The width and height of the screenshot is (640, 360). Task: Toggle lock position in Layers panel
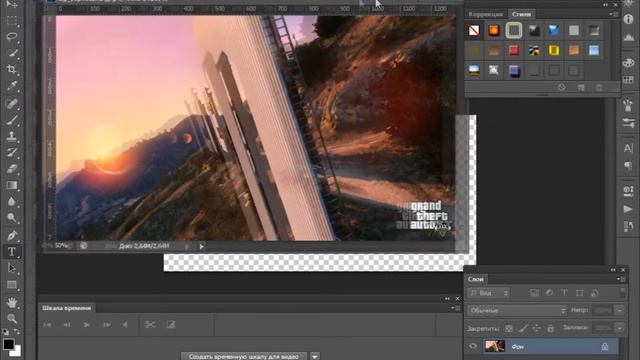click(537, 328)
